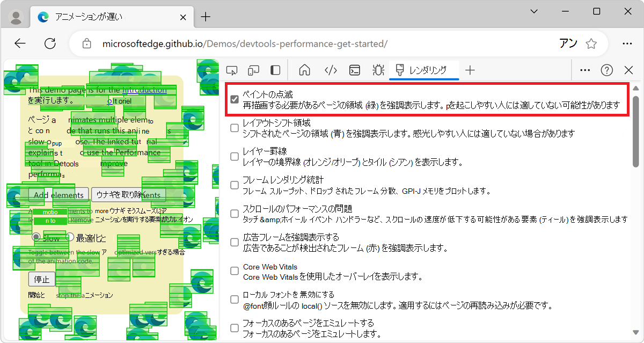Click the dock layout panel icon
The height and width of the screenshot is (343, 644).
coord(275,70)
